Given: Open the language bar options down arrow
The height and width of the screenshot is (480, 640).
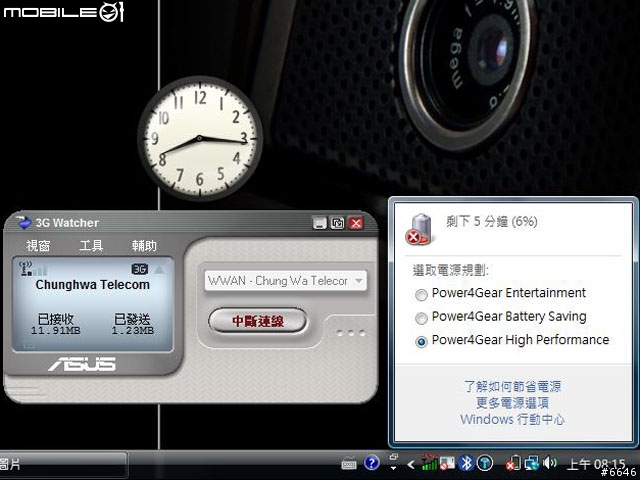Looking at the screenshot, I should (x=393, y=468).
